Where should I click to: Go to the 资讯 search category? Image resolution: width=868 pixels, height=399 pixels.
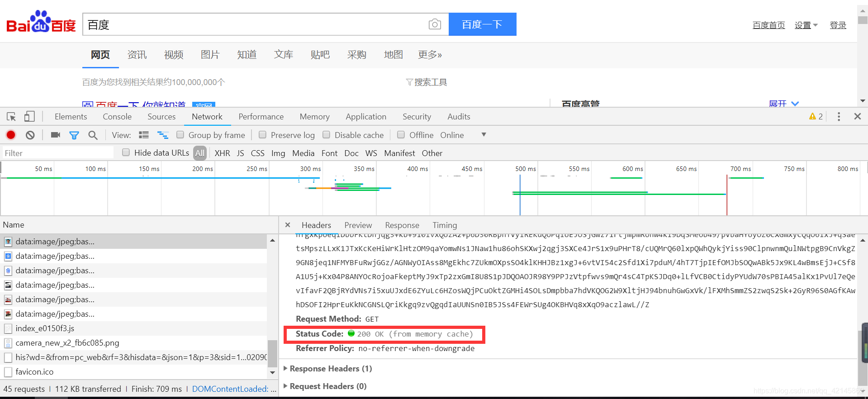click(x=137, y=55)
